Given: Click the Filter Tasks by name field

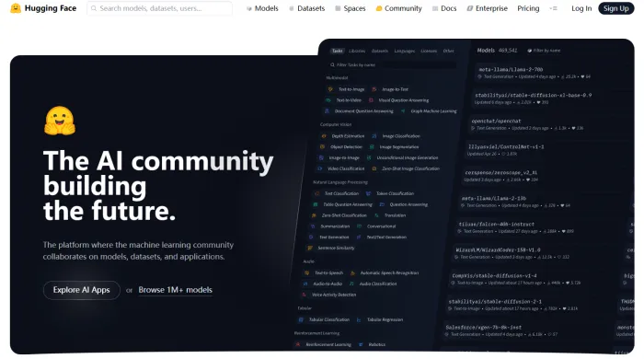Looking at the screenshot, I should tap(392, 65).
